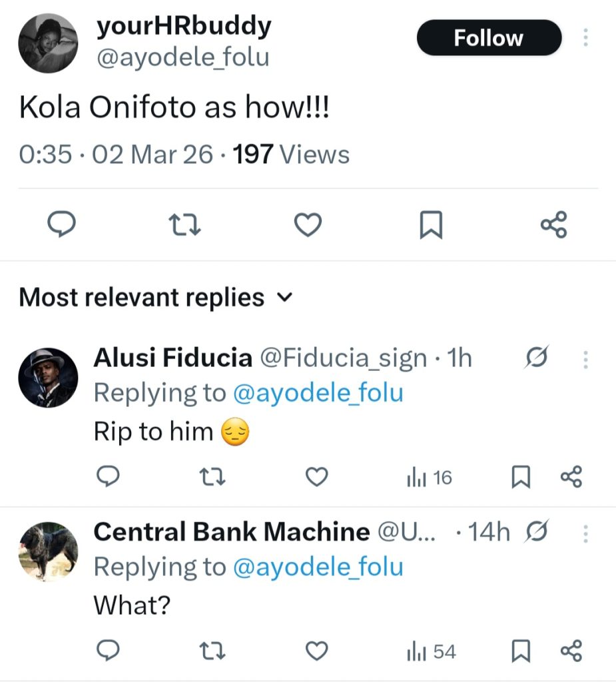This screenshot has width=616, height=682.
Task: Like Alusi Fiducia's reply
Action: (317, 477)
